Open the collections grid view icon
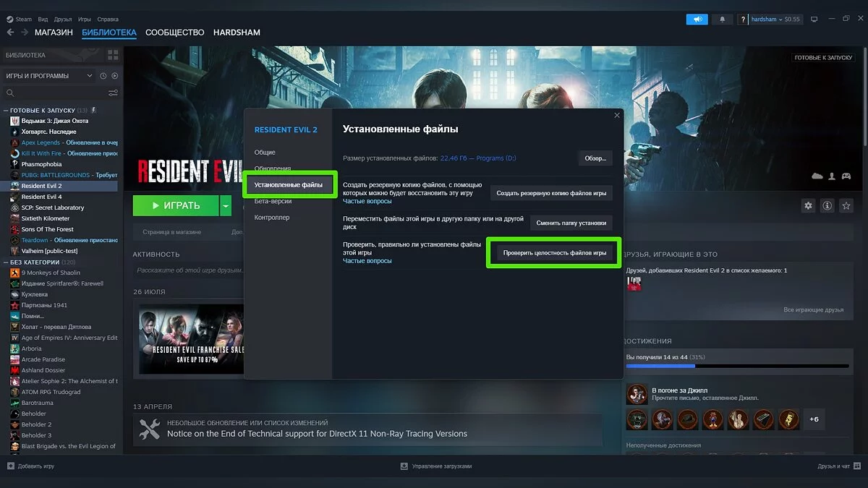 pos(113,55)
